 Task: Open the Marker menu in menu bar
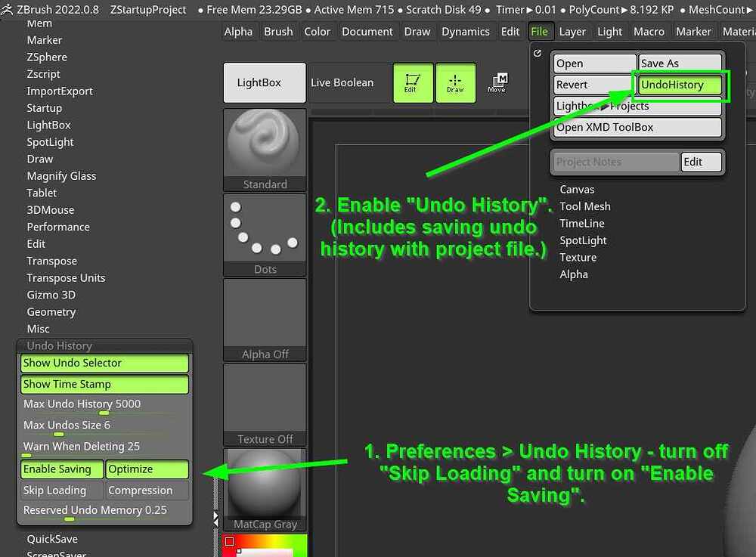693,32
